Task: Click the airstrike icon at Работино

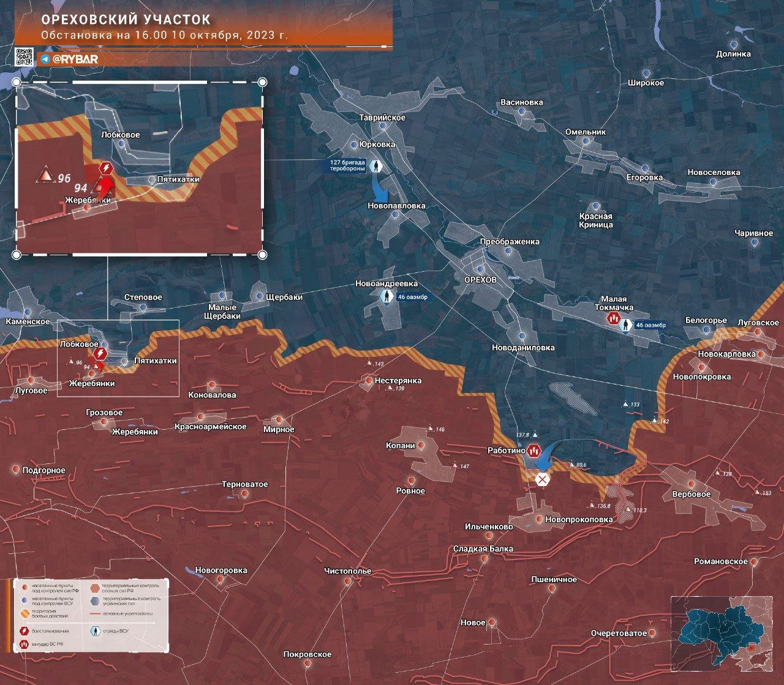Action: coord(533,451)
